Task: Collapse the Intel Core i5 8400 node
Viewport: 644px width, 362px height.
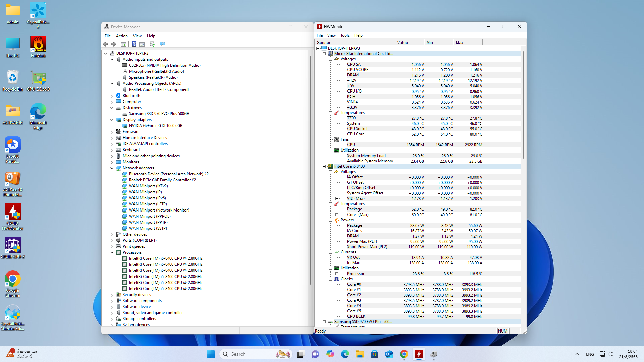Action: point(324,166)
